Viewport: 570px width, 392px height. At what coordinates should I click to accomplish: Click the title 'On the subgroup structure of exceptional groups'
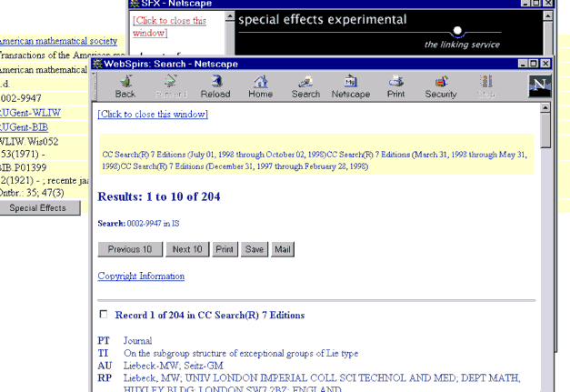(241, 353)
